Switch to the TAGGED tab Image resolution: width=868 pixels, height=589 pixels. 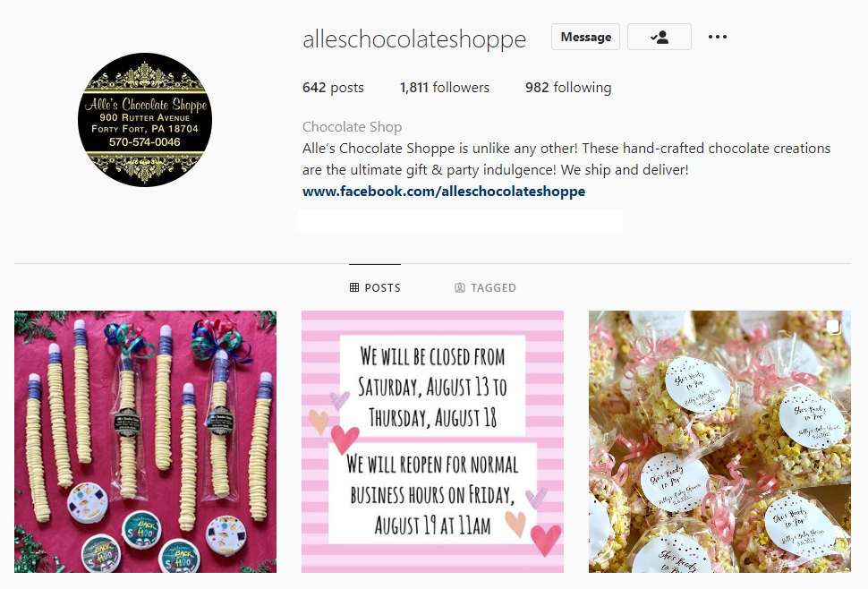[x=485, y=287]
